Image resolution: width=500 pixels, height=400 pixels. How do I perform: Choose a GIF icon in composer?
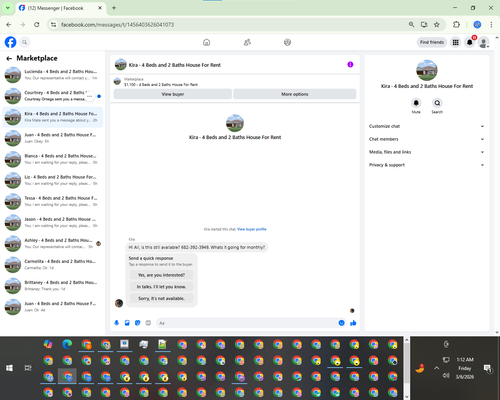[x=148, y=323]
